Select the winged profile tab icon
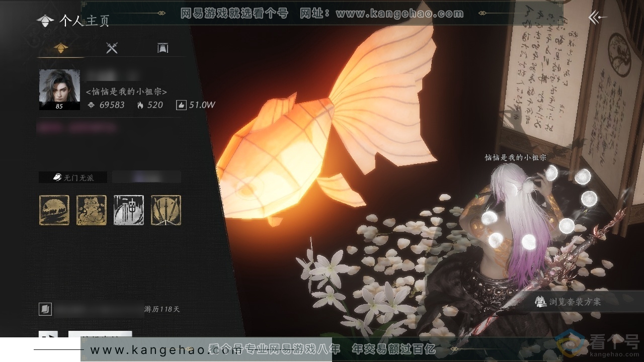The image size is (644, 362). [x=62, y=48]
